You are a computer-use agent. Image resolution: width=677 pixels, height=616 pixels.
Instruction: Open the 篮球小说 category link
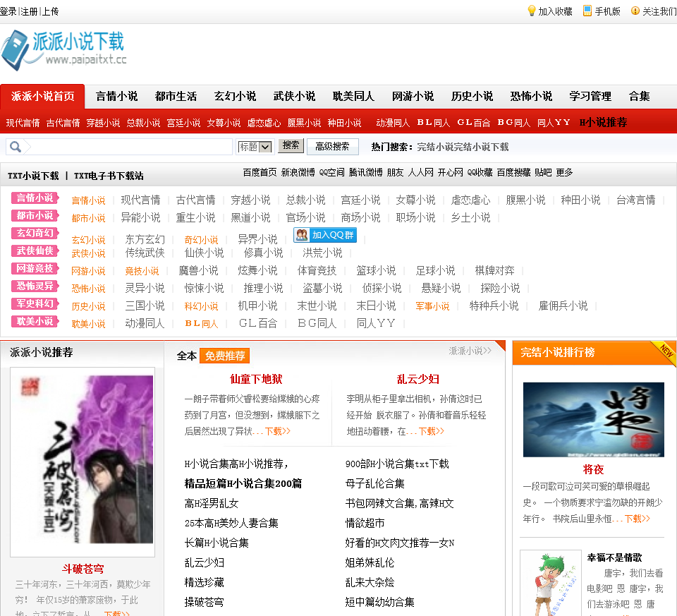point(376,270)
